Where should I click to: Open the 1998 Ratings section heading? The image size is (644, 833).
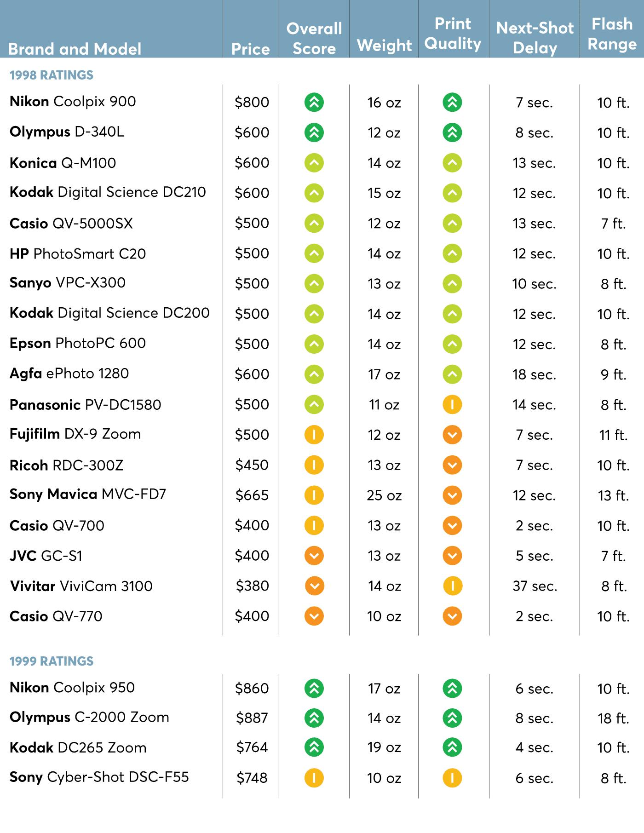(x=52, y=75)
